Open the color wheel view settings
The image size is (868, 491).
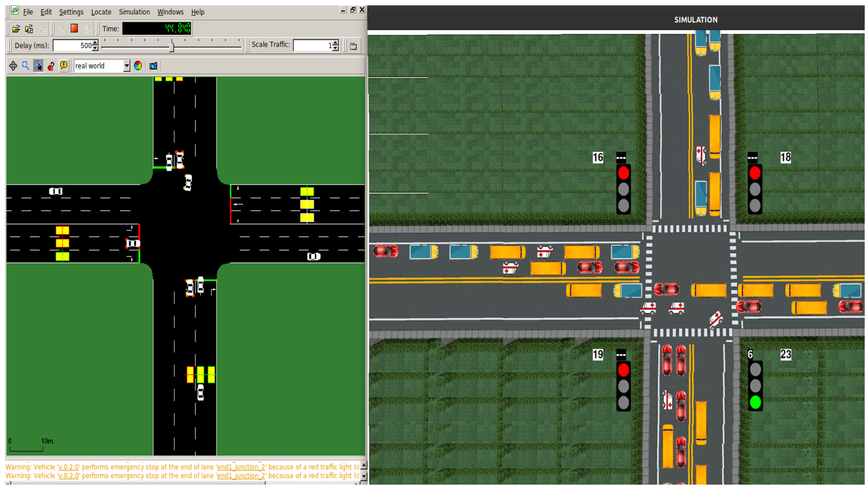(x=138, y=66)
